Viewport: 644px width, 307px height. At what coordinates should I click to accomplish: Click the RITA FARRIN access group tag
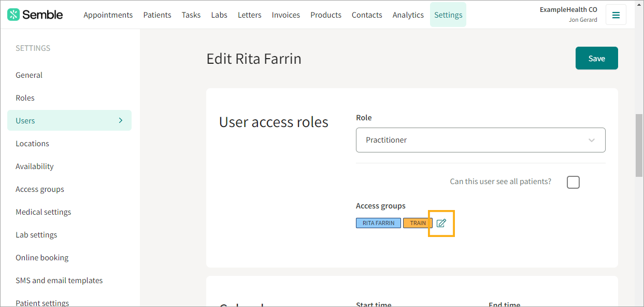click(x=378, y=223)
